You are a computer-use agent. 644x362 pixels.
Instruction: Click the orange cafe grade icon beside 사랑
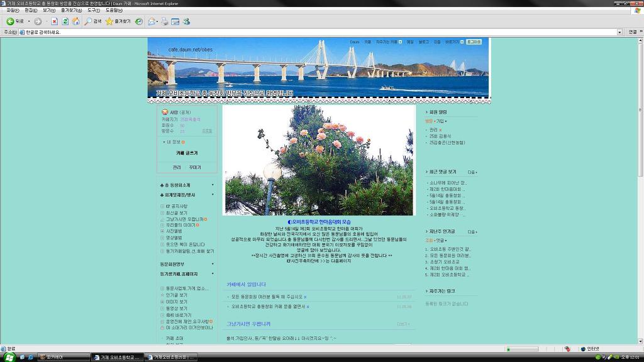[165, 112]
